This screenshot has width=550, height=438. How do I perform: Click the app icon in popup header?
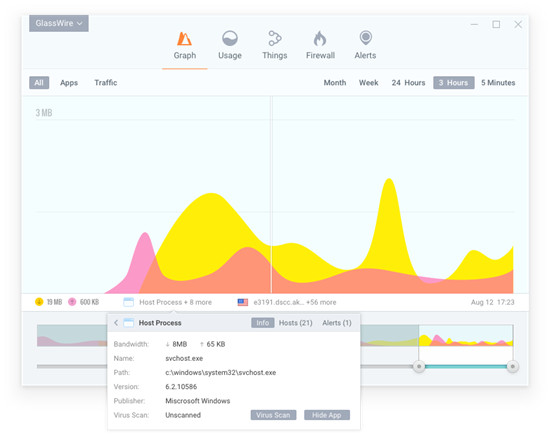click(x=129, y=323)
